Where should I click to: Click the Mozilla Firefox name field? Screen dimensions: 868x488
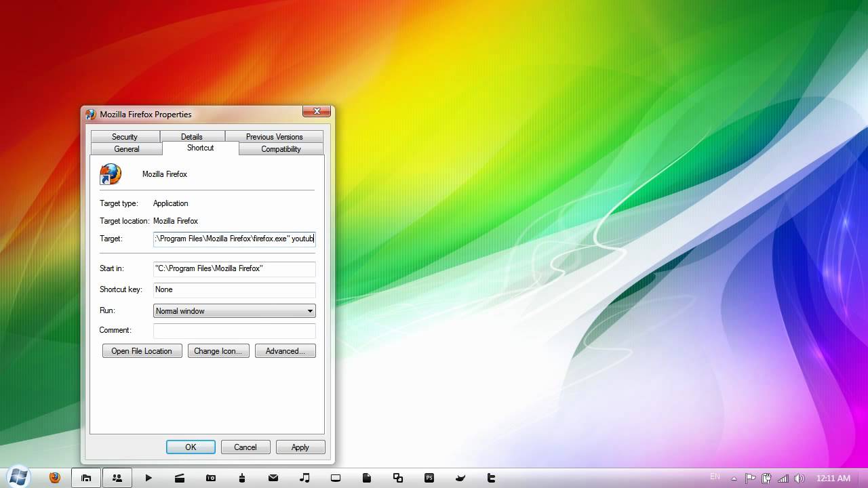coord(165,174)
